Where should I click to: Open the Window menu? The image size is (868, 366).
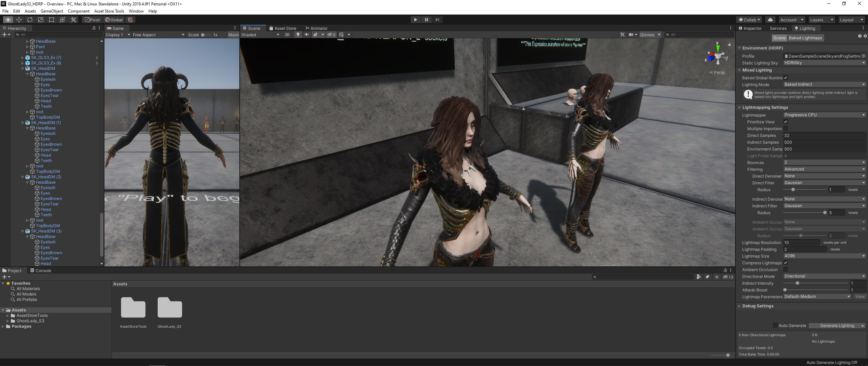136,11
